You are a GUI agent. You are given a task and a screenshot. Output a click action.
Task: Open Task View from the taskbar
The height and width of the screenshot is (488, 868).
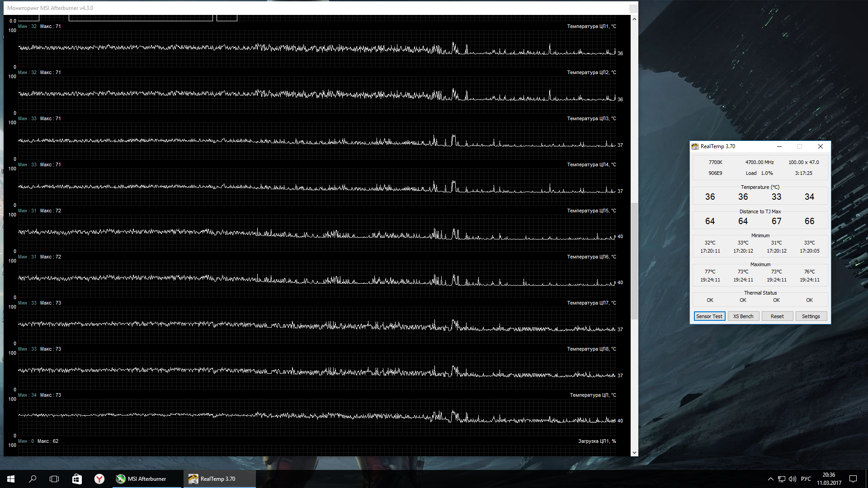pyautogui.click(x=54, y=479)
